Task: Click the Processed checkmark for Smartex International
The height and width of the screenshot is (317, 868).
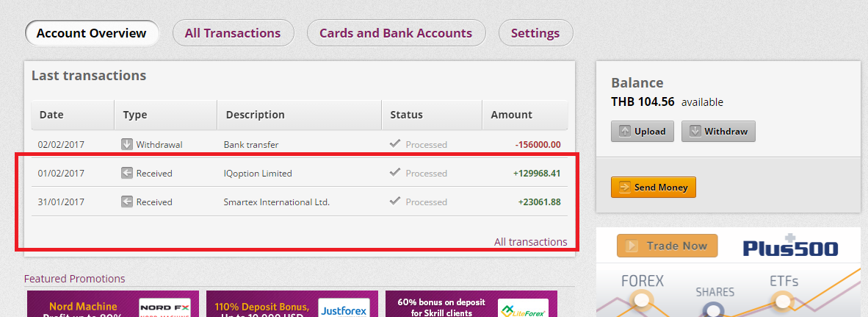Action: (x=394, y=202)
